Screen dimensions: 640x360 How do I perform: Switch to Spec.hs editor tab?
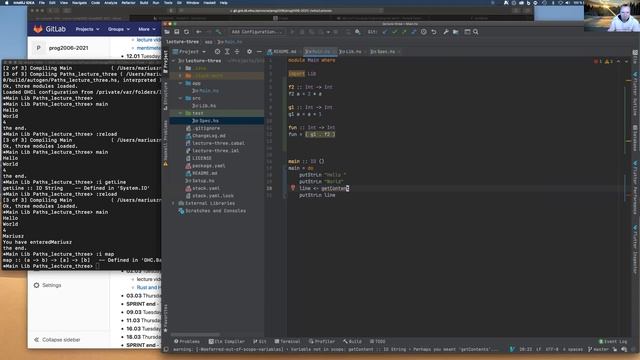[x=384, y=52]
